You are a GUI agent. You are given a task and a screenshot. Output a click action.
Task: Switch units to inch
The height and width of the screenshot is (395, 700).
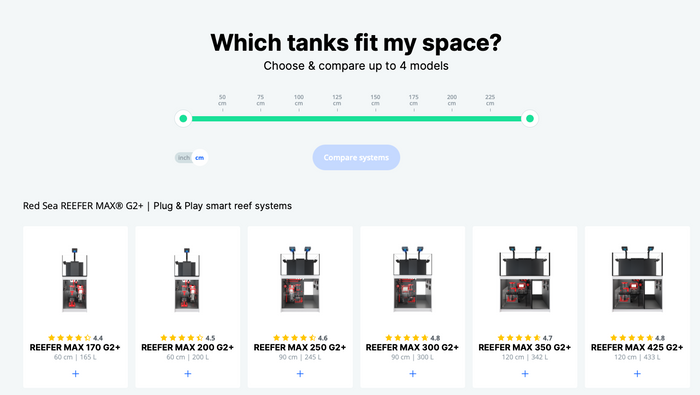click(x=183, y=158)
